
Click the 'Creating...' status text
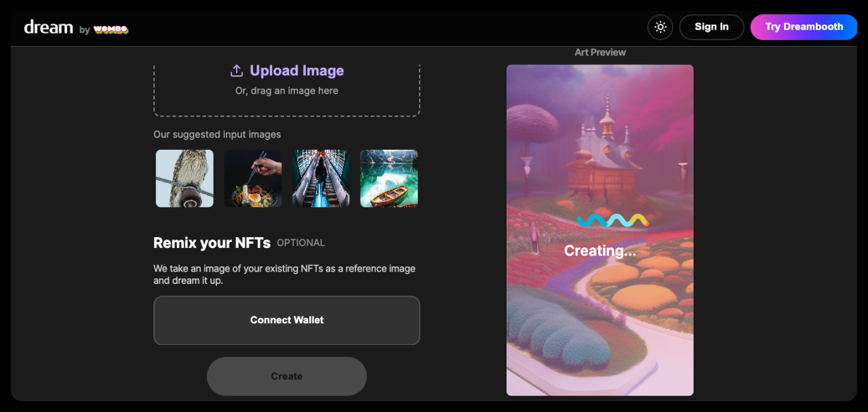599,251
